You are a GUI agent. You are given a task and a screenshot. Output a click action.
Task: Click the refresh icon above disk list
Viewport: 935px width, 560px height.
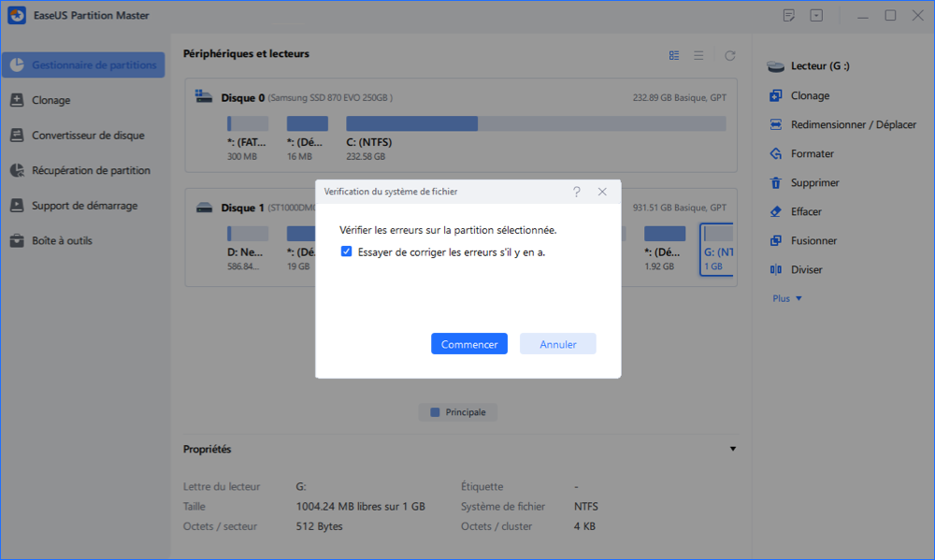(729, 55)
